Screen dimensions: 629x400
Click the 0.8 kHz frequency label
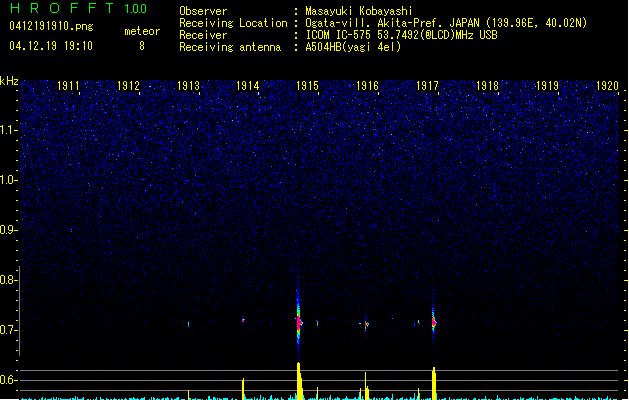8,280
